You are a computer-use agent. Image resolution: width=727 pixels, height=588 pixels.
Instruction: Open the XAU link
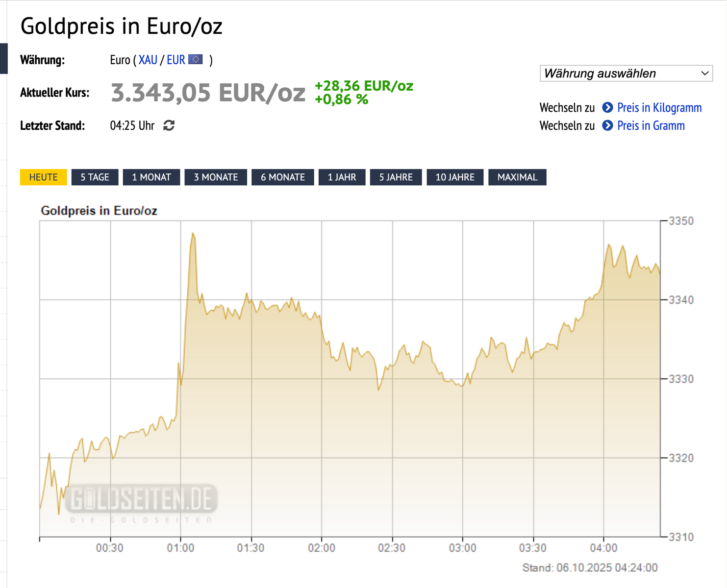(148, 60)
